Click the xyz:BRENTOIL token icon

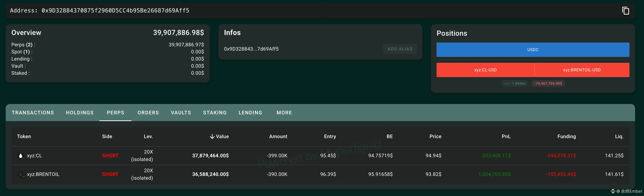coord(21,174)
